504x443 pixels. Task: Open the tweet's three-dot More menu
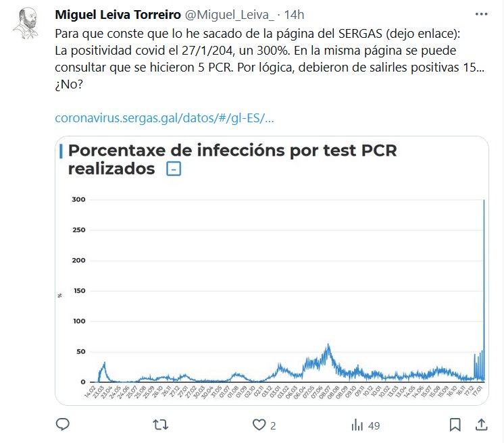coord(480,14)
